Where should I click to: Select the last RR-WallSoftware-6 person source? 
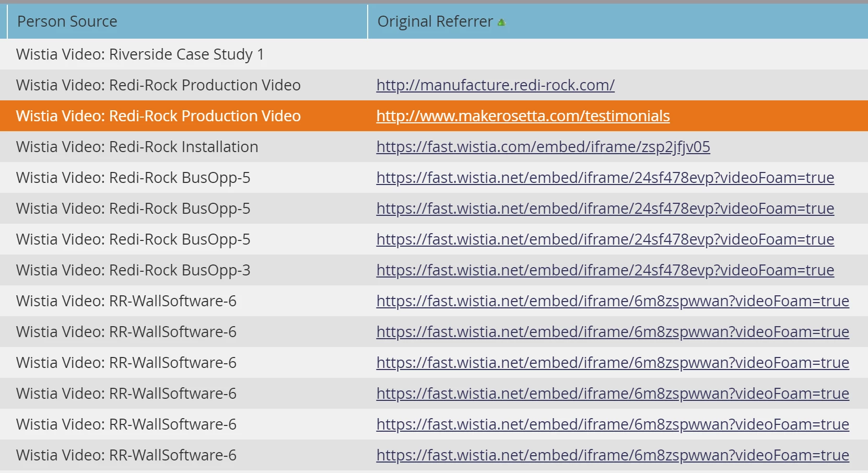tap(126, 455)
